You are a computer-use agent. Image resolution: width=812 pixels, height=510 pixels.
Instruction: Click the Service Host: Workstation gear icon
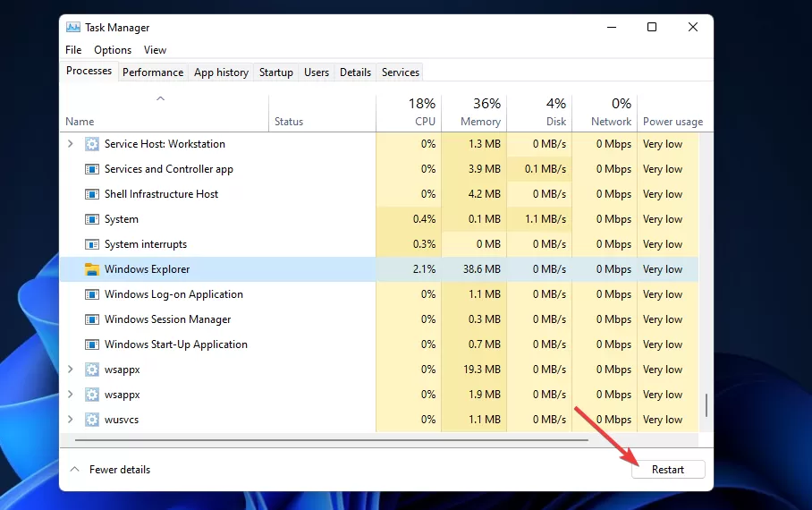tap(91, 144)
